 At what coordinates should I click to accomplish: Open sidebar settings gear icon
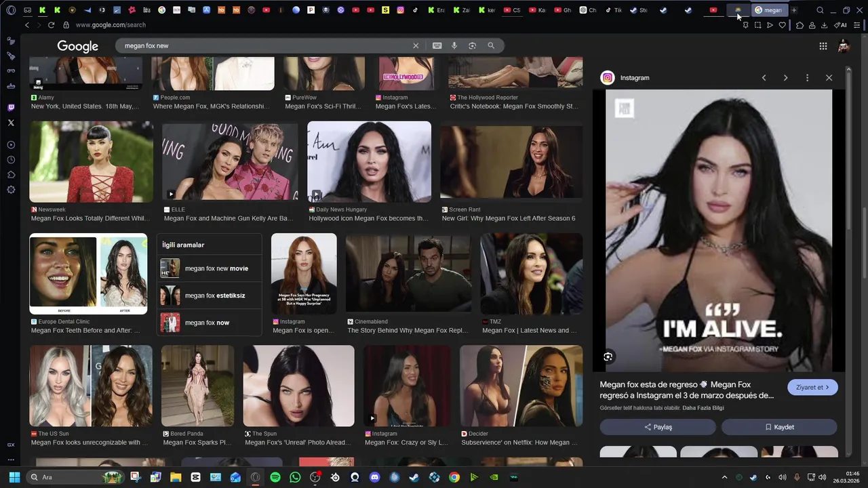[11, 190]
